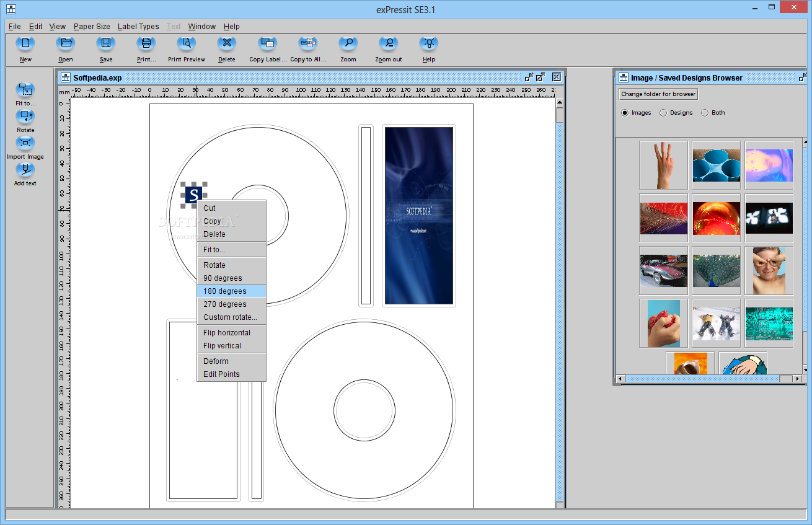The height and width of the screenshot is (525, 812).
Task: Click Change folder for browser button
Action: (658, 94)
